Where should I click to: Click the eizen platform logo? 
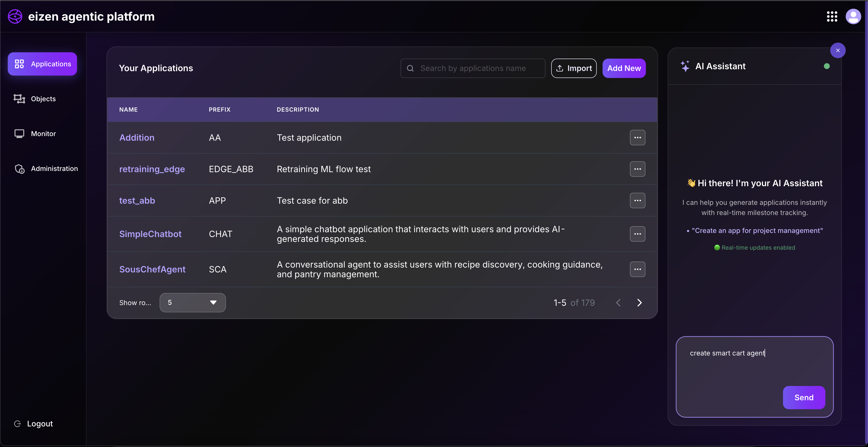coord(15,16)
